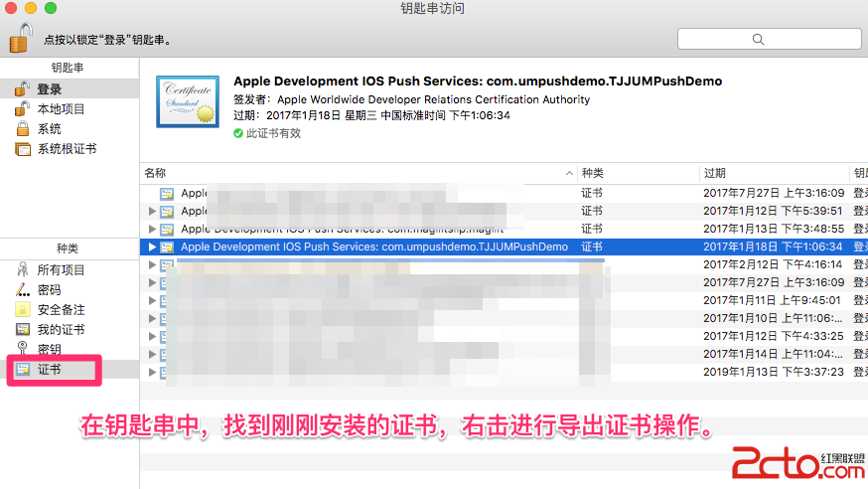Click 证书 type cell in first row
Screen dimensions: 868x489
(x=592, y=193)
